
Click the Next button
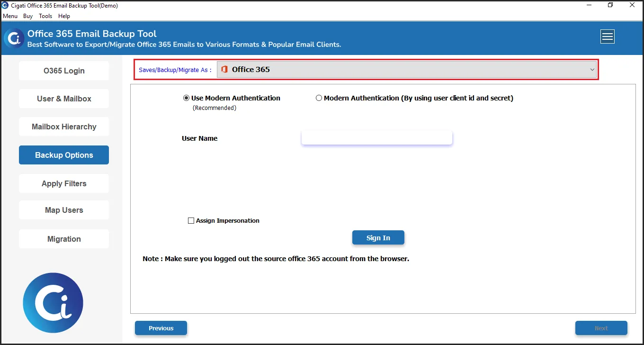coord(601,328)
